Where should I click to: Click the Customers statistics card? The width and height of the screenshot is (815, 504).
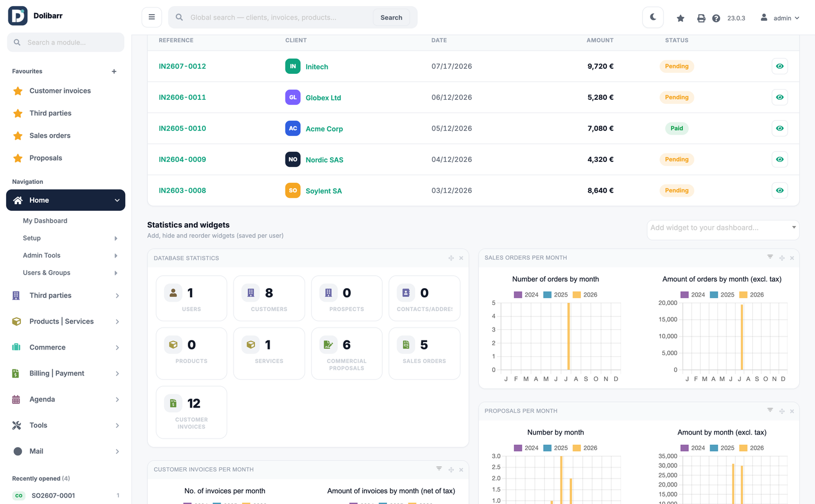click(269, 298)
